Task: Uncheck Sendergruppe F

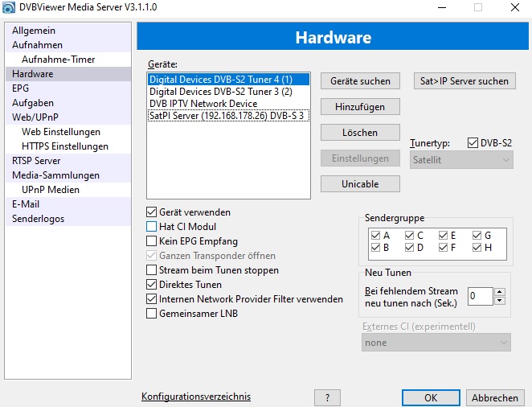Action: point(443,248)
